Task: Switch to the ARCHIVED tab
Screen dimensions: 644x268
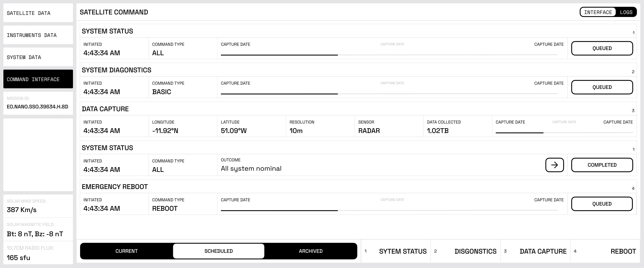Action: [x=311, y=251]
